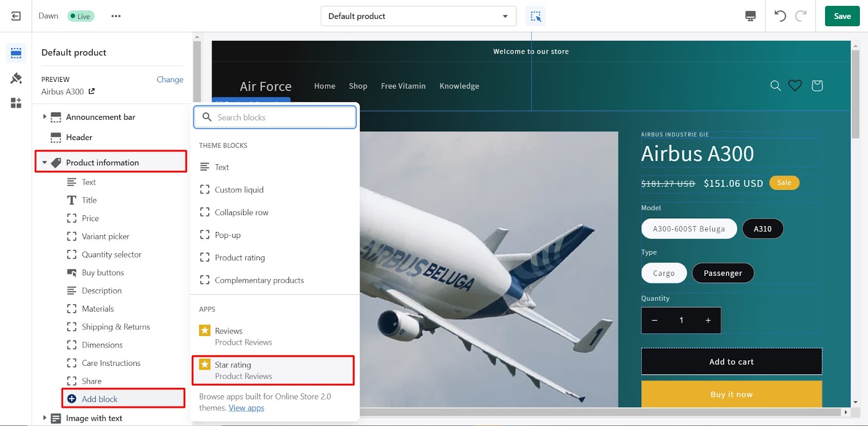
Task: Open the Sections sidebar icon
Action: (16, 53)
